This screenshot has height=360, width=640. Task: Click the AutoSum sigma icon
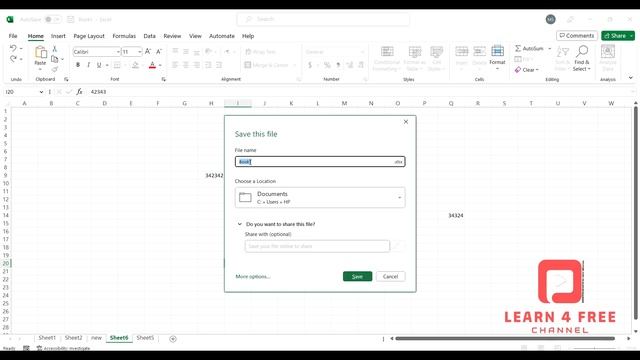point(518,48)
